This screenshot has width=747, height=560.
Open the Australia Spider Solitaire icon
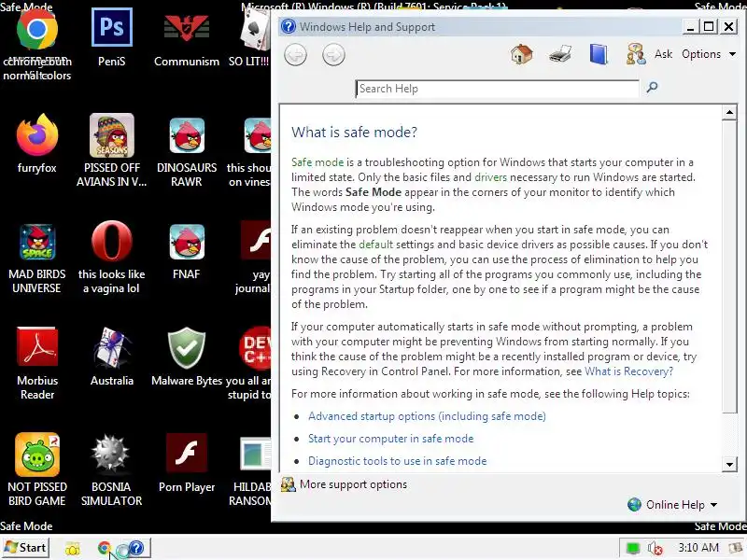[112, 347]
